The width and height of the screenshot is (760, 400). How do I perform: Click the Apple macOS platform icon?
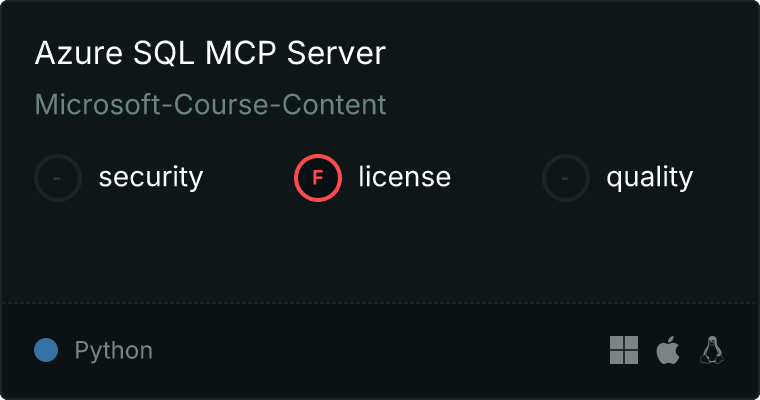click(x=668, y=350)
